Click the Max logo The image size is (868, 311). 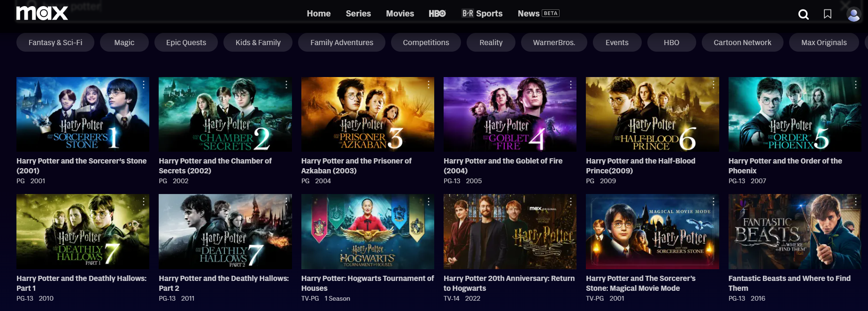pos(42,13)
